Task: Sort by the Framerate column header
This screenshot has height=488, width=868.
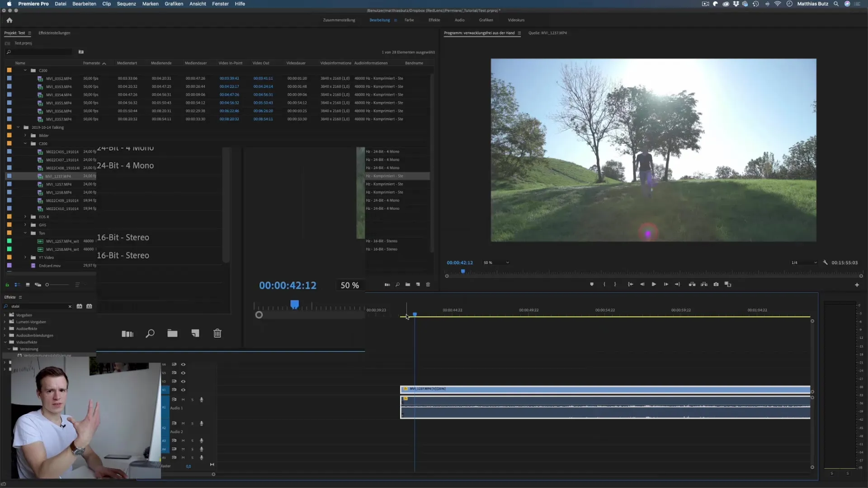Action: point(91,63)
